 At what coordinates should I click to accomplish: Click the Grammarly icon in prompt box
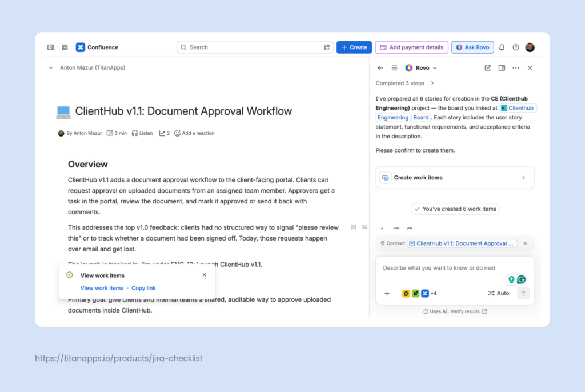[521, 279]
